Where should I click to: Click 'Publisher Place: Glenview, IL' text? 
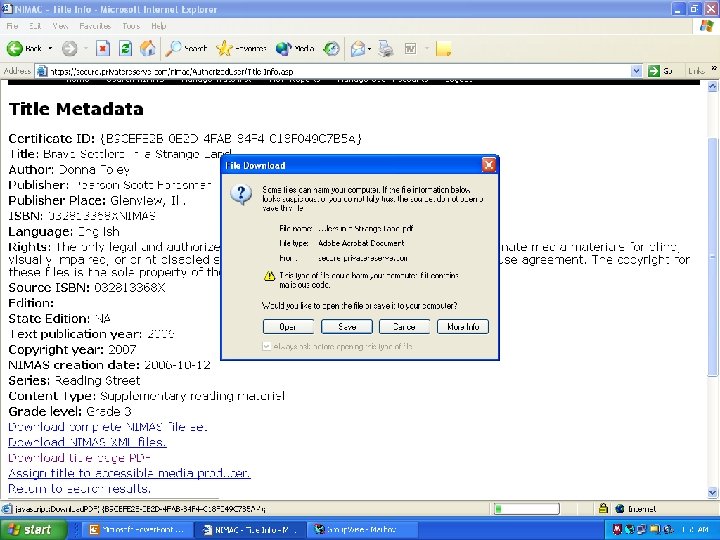point(97,201)
